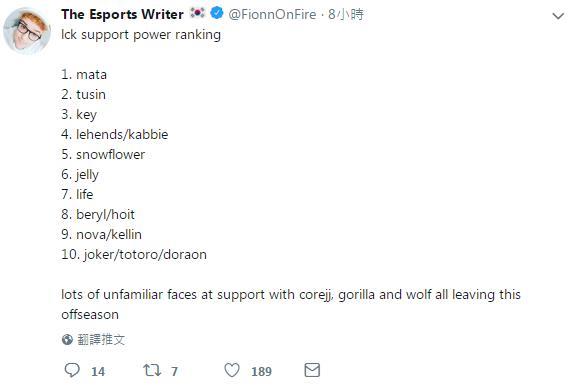Open The Esports Writer profile name
577x387 pixels.
coord(122,14)
